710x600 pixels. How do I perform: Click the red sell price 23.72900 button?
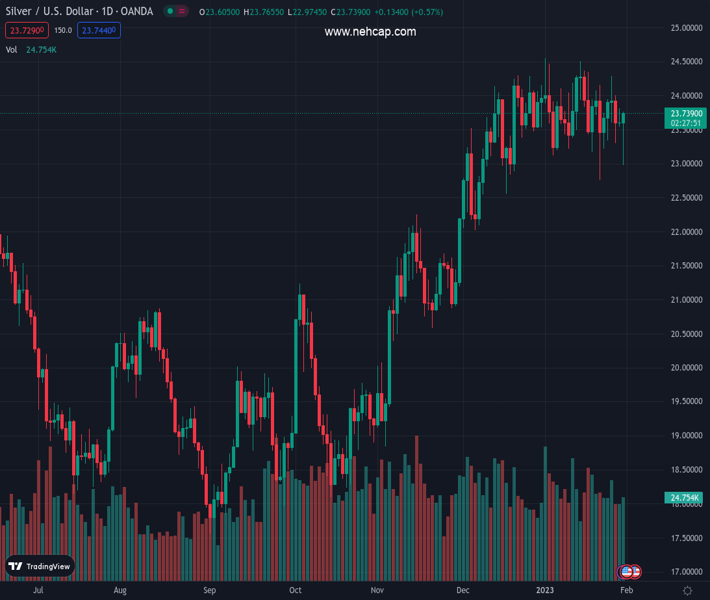[24, 31]
